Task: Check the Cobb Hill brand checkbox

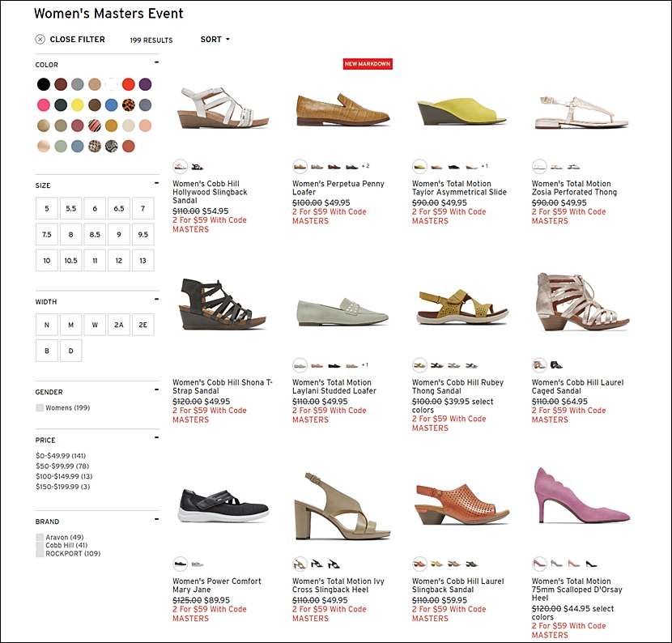Action: (40, 545)
